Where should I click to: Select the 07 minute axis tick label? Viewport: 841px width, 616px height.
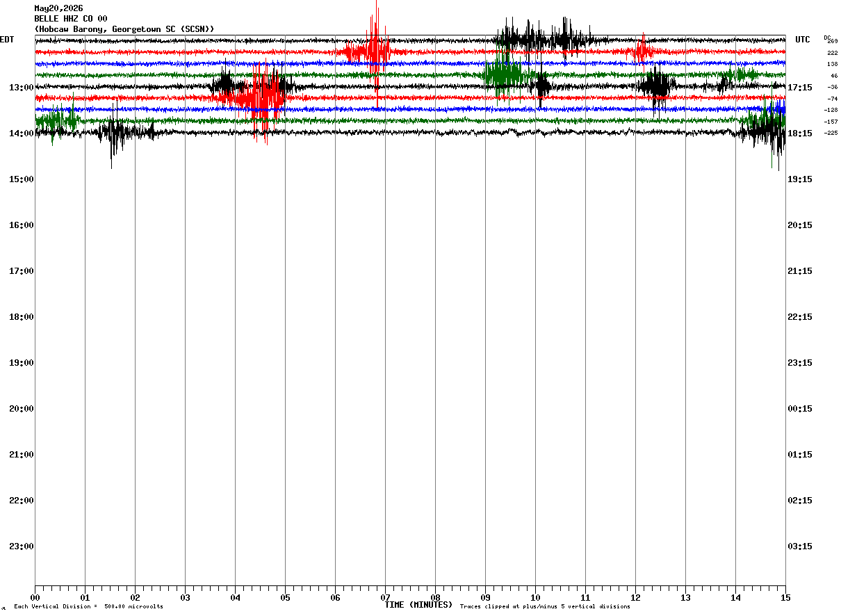[385, 597]
